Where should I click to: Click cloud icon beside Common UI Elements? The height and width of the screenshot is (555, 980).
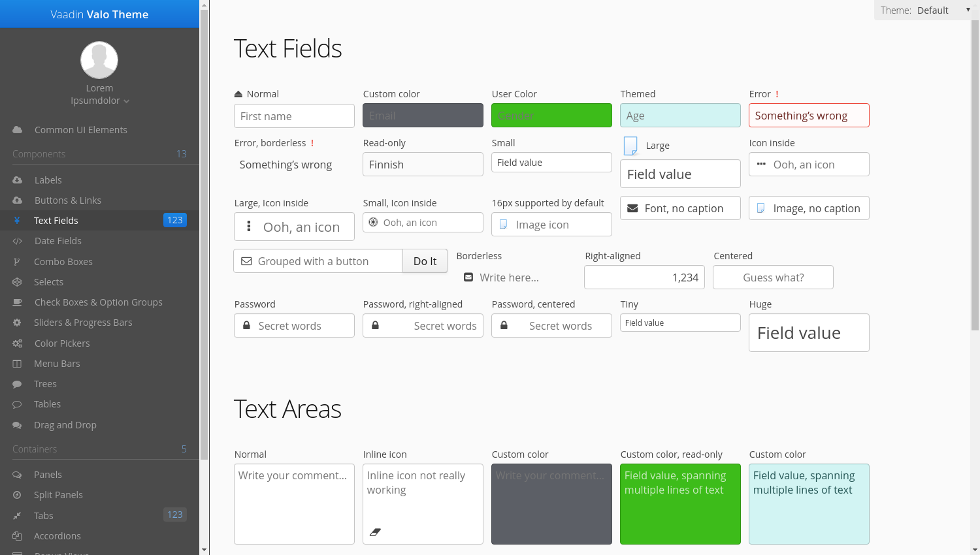coord(18,130)
